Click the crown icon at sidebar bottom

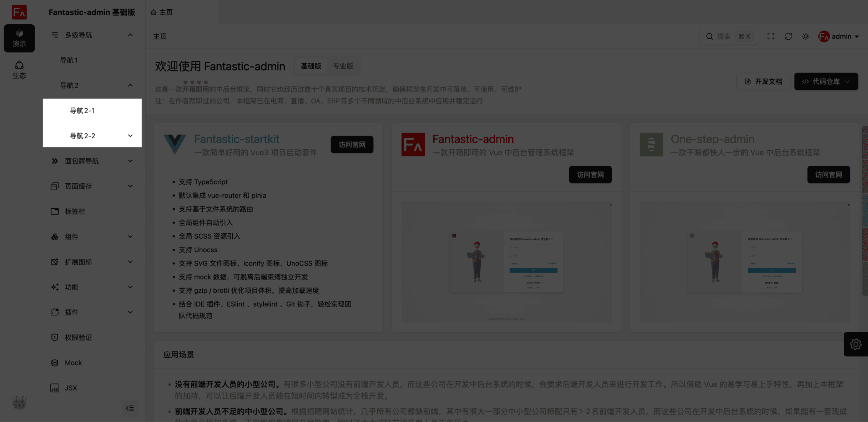pos(19,402)
